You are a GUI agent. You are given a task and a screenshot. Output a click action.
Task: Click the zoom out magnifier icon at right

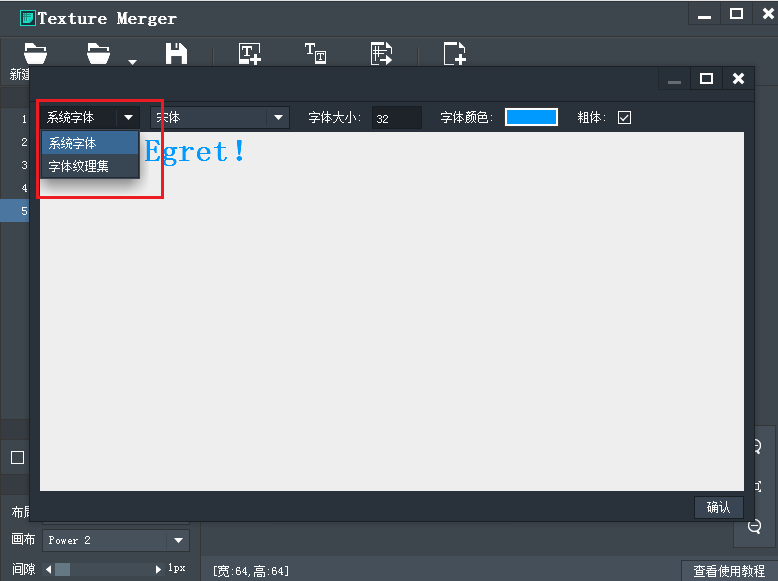click(754, 526)
